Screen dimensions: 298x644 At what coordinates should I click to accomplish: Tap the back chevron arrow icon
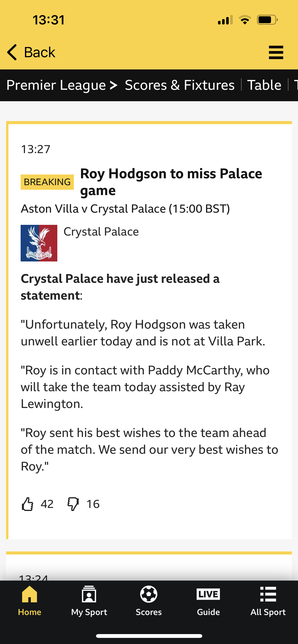click(12, 52)
